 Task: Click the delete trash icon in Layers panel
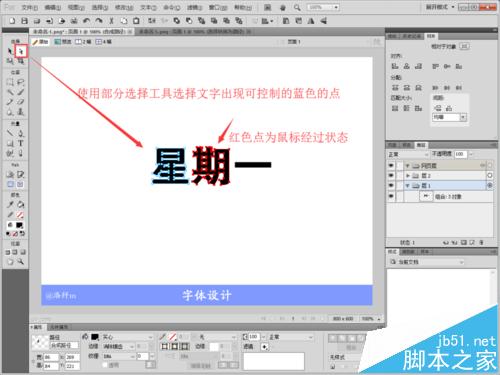click(481, 242)
